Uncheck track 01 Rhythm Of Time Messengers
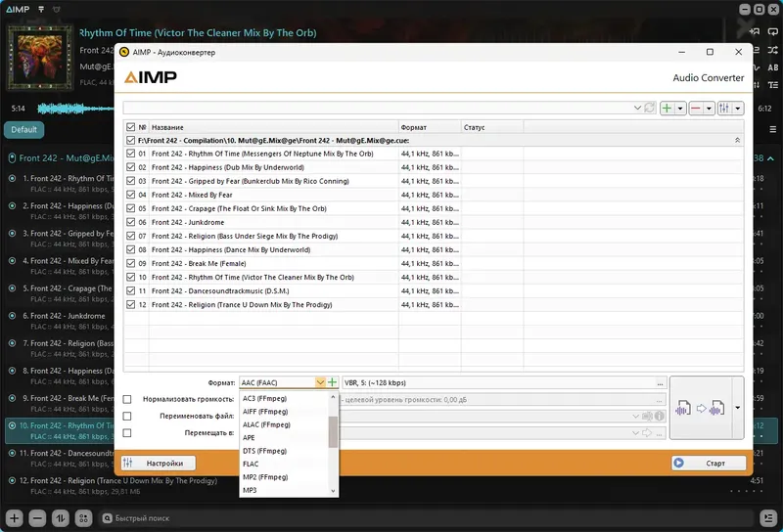The height and width of the screenshot is (532, 783). (131, 154)
